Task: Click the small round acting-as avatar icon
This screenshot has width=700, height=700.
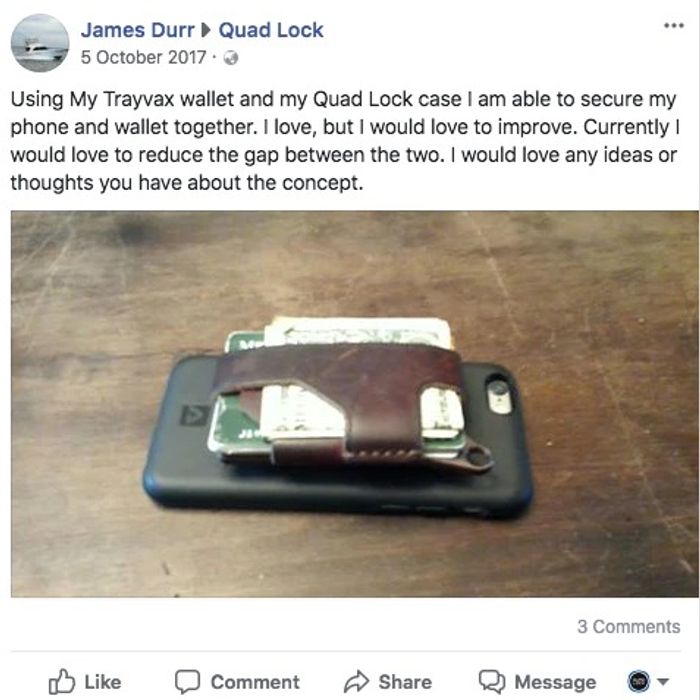Action: pos(638,681)
